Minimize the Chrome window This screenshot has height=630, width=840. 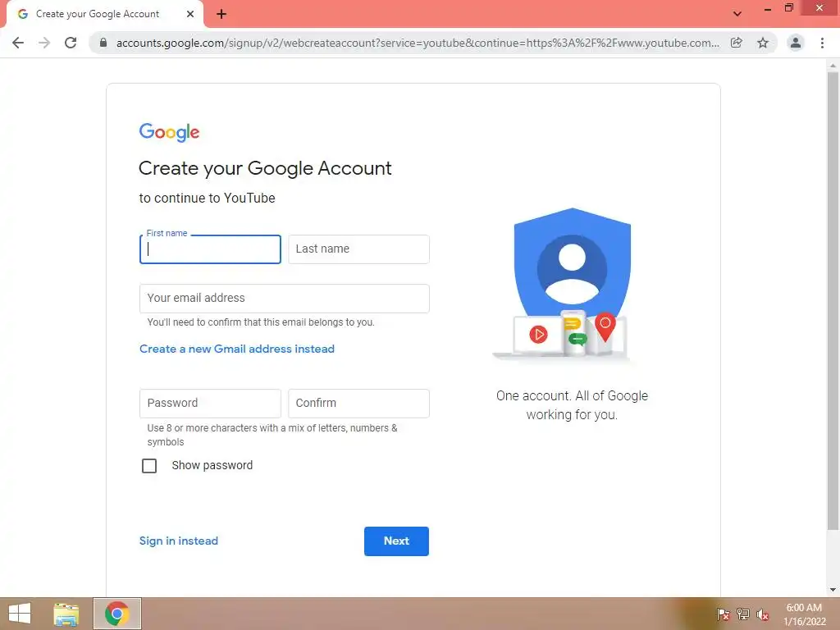[768, 9]
